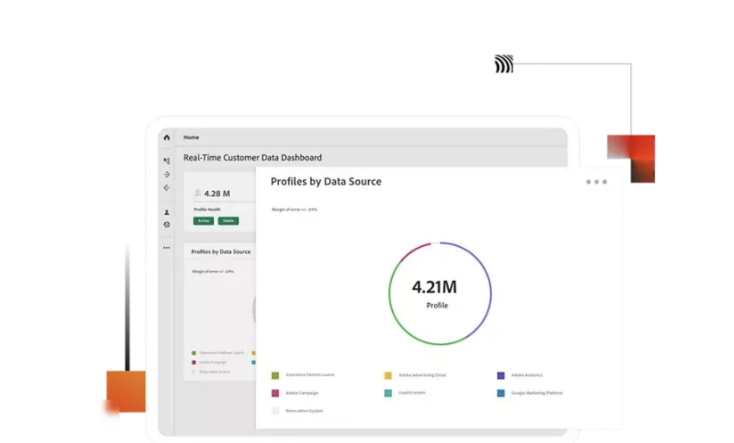Select the Google Marketing Platform legend entry
This screenshot has height=443, width=734.
click(532, 393)
